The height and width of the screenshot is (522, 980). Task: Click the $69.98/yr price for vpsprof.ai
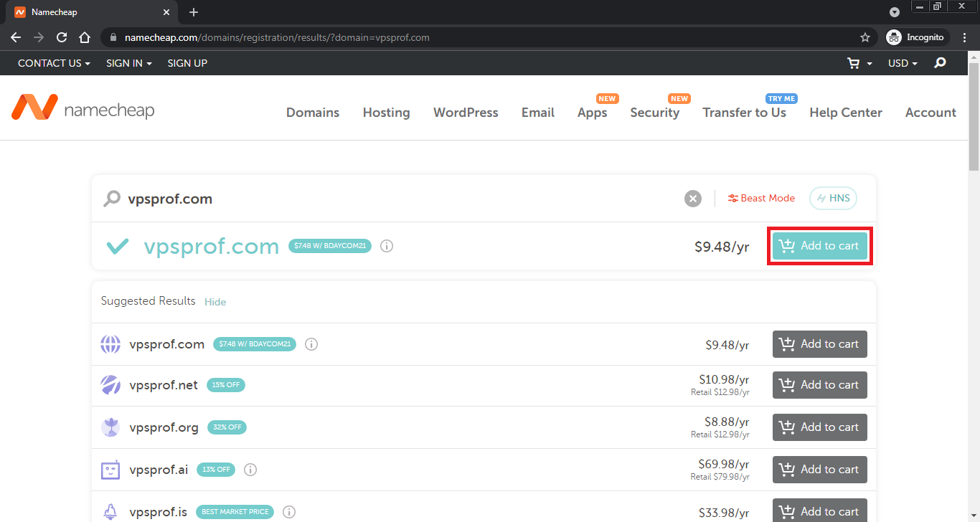[724, 464]
